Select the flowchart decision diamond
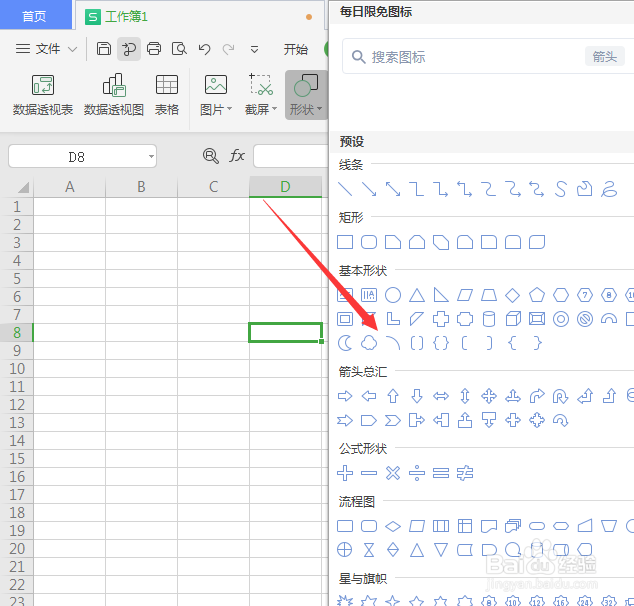 click(393, 526)
